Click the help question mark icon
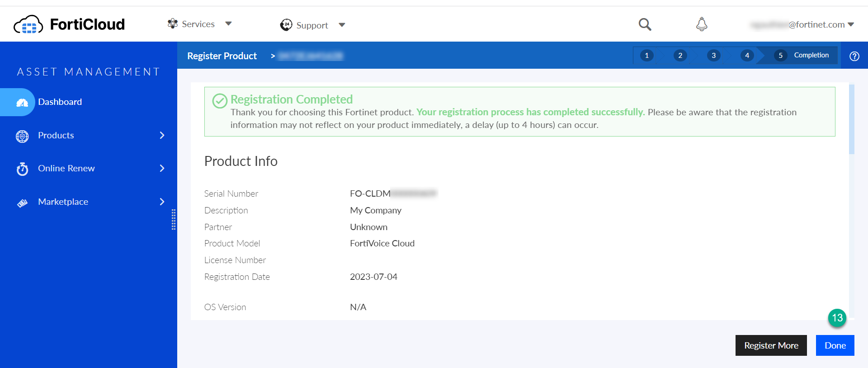The height and width of the screenshot is (368, 868). click(854, 56)
